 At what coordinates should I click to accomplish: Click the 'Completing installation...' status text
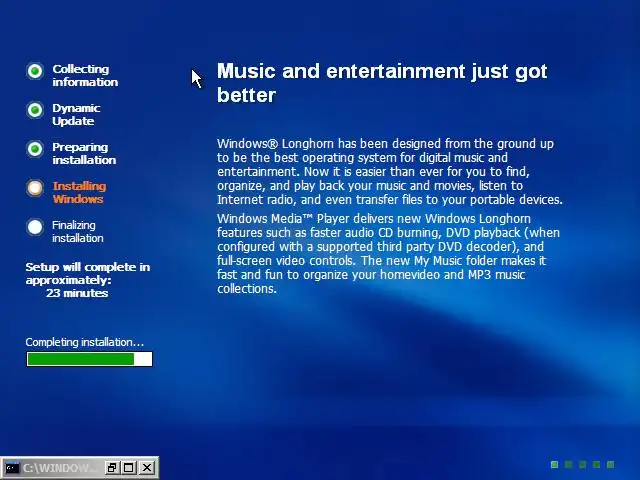(84, 342)
